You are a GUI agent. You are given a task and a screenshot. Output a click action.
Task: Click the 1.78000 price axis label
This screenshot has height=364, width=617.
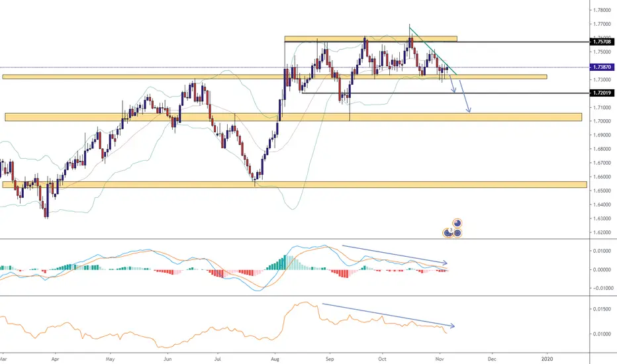tap(602, 10)
